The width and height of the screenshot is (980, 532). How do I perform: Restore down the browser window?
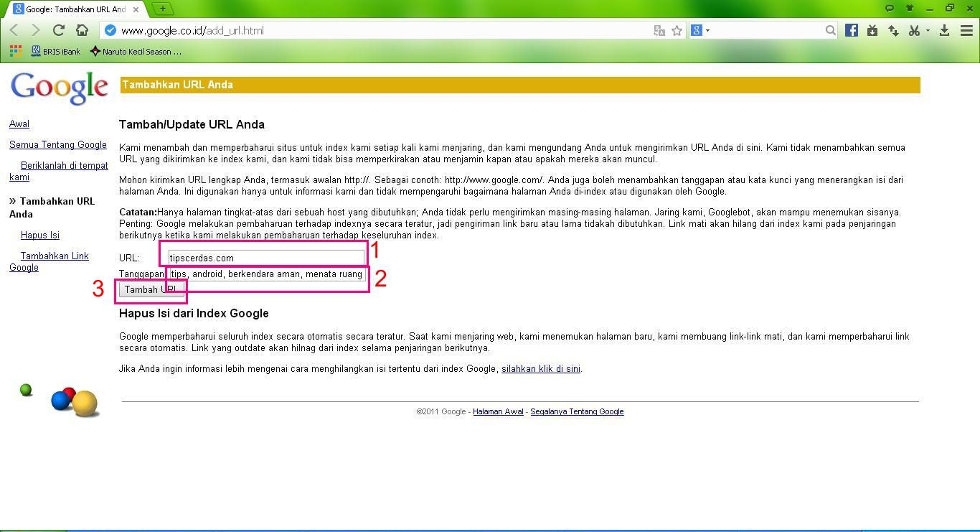click(950, 8)
